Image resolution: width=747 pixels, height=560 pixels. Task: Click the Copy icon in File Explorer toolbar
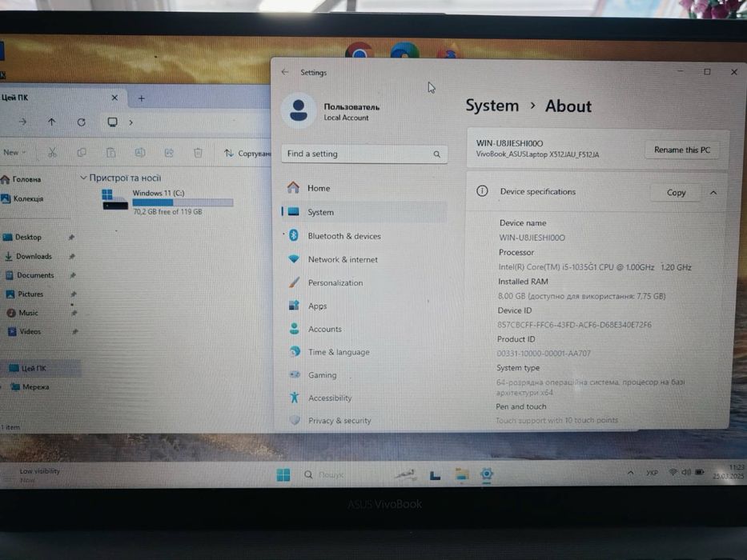(x=82, y=152)
